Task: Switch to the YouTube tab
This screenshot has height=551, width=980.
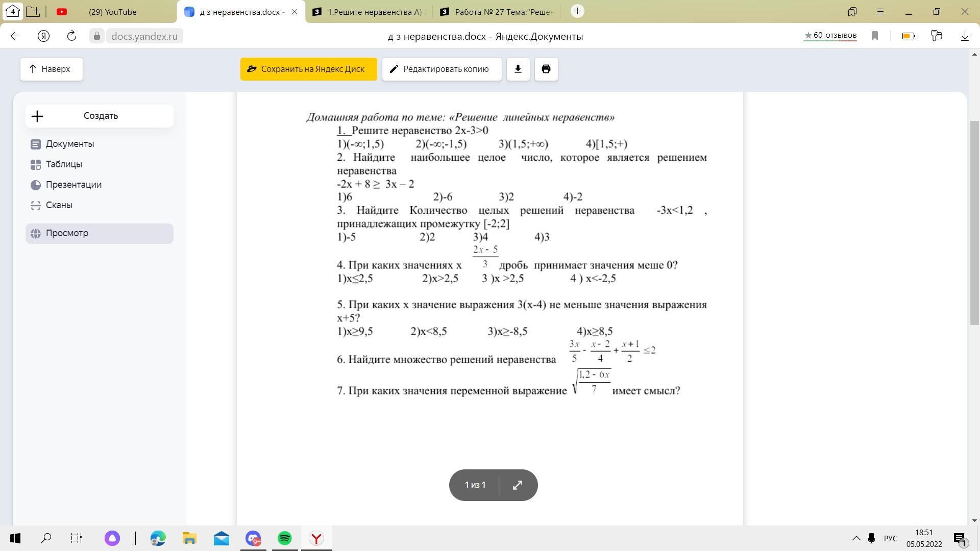Action: pyautogui.click(x=112, y=12)
